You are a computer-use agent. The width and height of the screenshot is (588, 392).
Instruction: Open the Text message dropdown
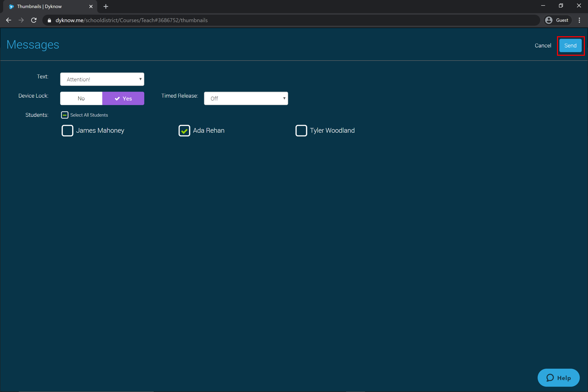pos(102,79)
